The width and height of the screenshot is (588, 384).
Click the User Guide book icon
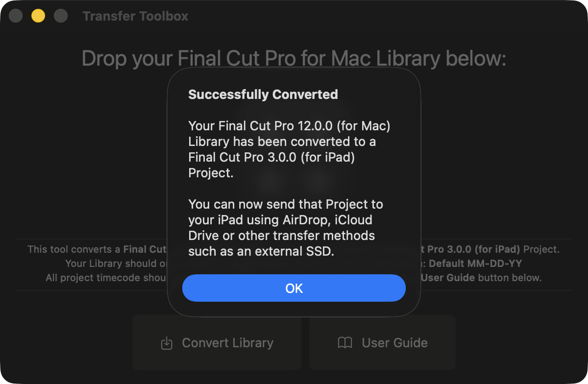345,343
